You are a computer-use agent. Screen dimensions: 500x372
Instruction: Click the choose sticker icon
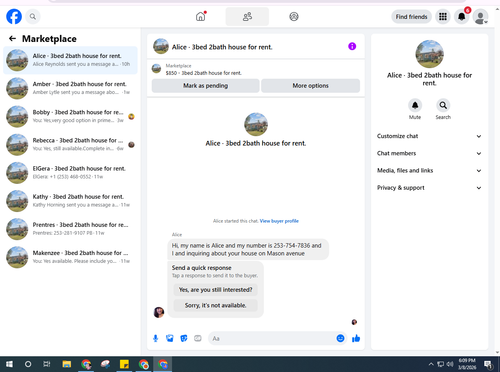[x=184, y=339]
